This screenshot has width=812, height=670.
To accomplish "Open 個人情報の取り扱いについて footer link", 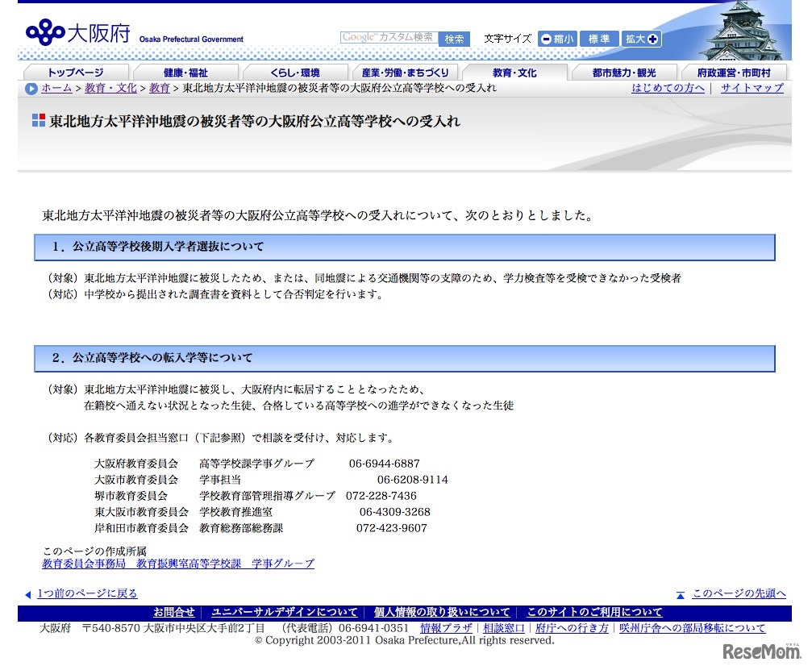I will click(x=442, y=613).
